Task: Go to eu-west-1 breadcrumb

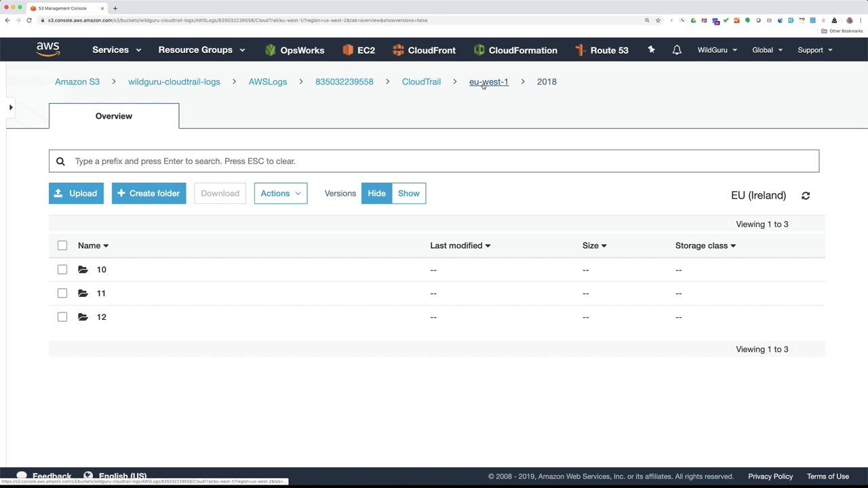Action: tap(489, 82)
